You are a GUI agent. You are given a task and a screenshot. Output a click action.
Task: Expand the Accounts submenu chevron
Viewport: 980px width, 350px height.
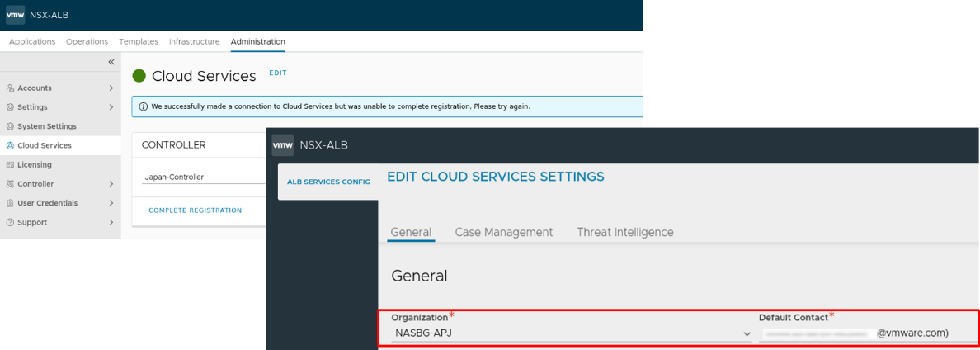[x=111, y=88]
